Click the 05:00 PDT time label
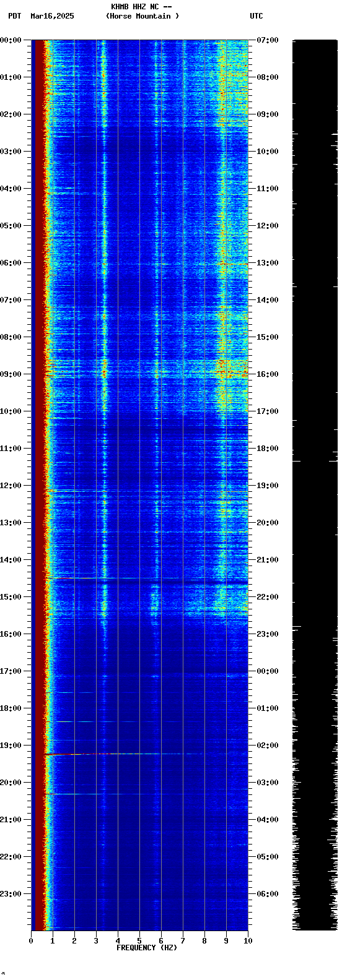The image size is (342, 980). click(x=11, y=226)
